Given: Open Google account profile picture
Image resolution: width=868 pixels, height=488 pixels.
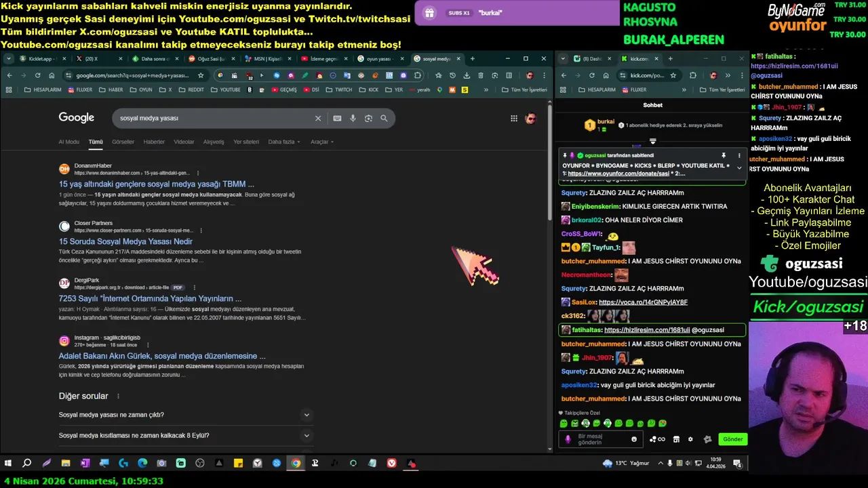Looking at the screenshot, I should pos(530,118).
